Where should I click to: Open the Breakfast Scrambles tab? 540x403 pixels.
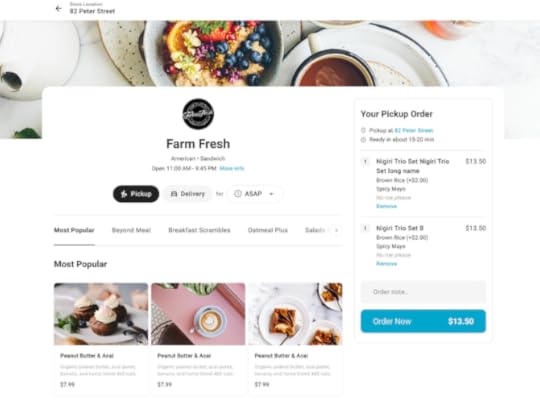point(199,230)
